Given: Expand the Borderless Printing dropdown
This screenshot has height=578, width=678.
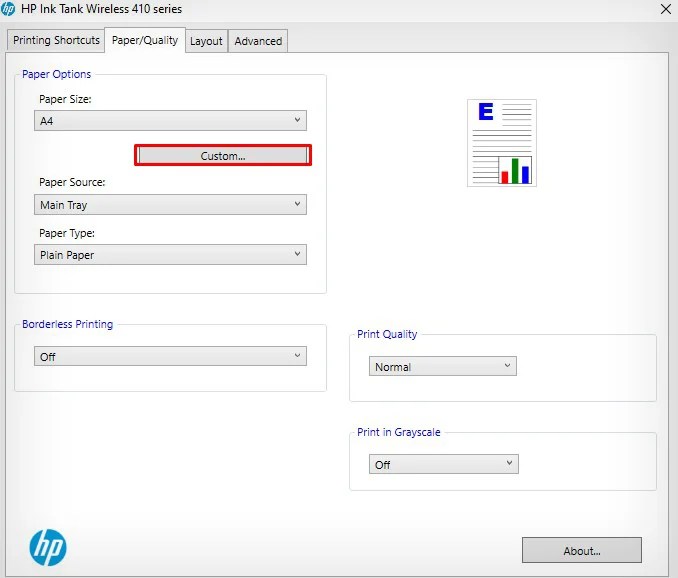Looking at the screenshot, I should pyautogui.click(x=170, y=356).
